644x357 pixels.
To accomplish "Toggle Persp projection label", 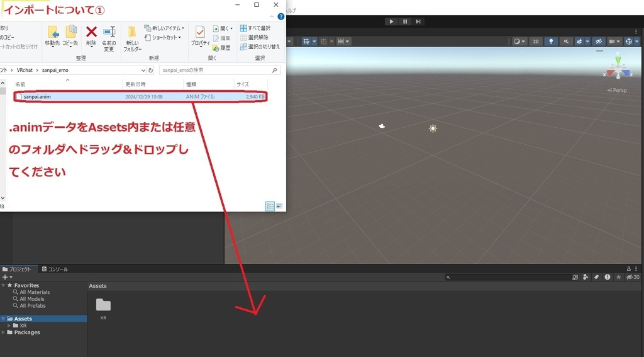I will click(x=617, y=90).
